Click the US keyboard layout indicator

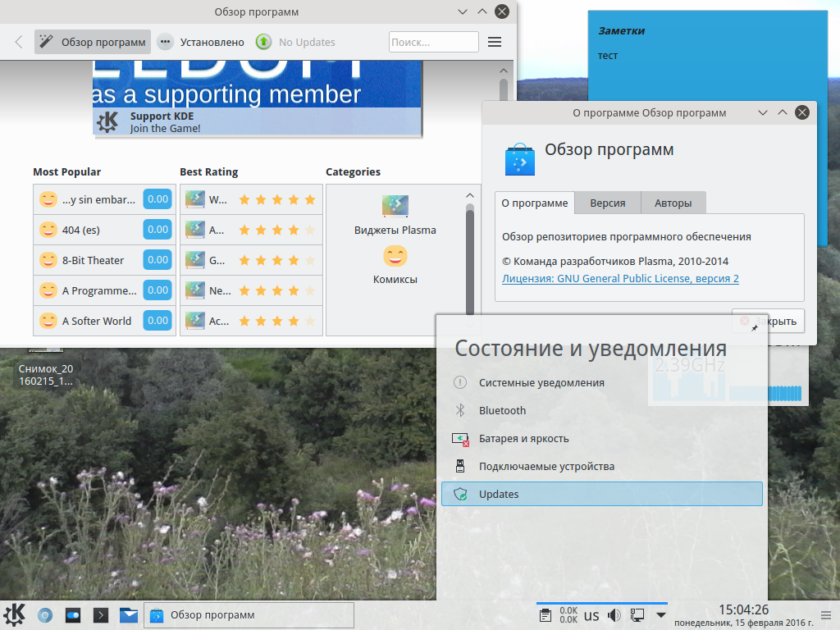coord(591,615)
